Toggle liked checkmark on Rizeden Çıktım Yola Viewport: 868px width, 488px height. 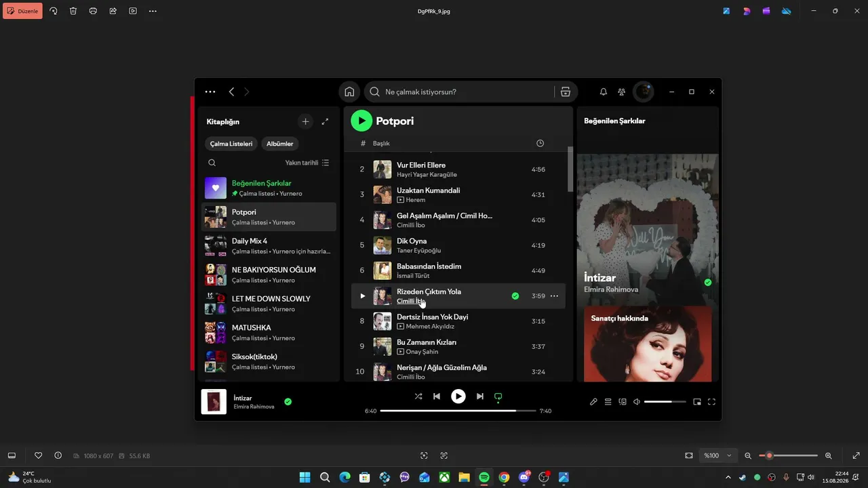coord(515,296)
